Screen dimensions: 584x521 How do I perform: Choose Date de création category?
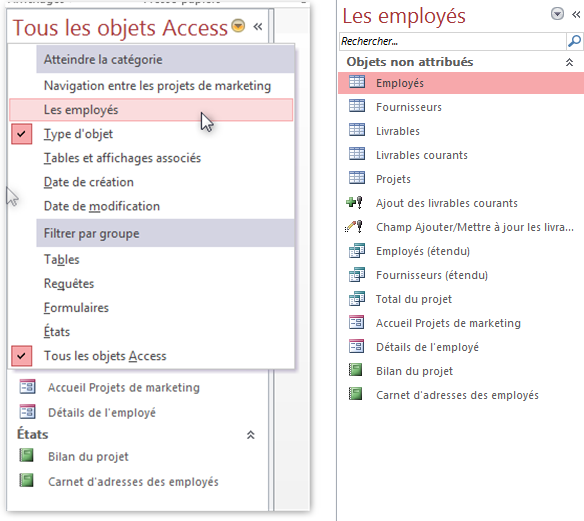pos(89,182)
